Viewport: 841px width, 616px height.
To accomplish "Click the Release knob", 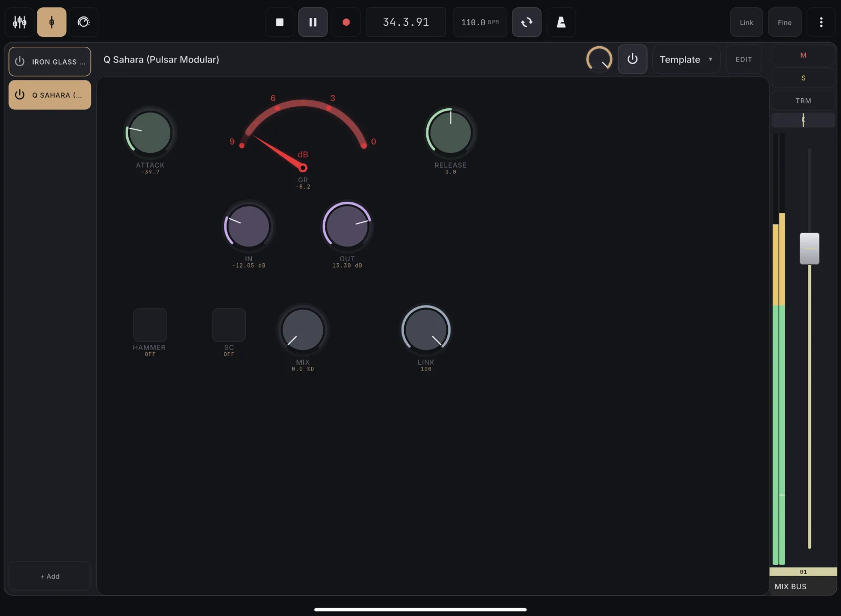I will [x=450, y=132].
